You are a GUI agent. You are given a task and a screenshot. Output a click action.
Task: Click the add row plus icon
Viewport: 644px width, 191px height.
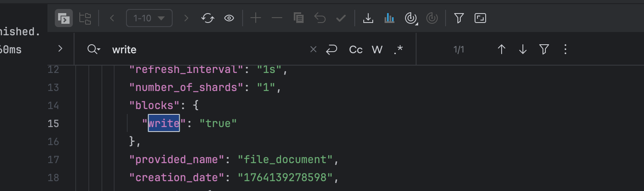point(256,18)
